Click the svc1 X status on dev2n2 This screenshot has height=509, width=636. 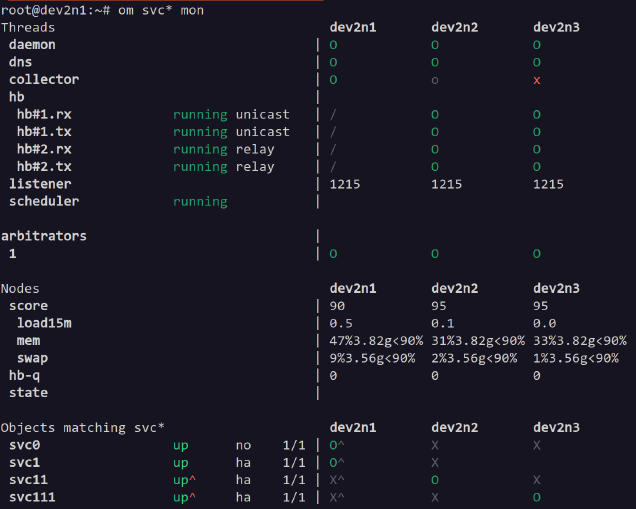pos(435,463)
